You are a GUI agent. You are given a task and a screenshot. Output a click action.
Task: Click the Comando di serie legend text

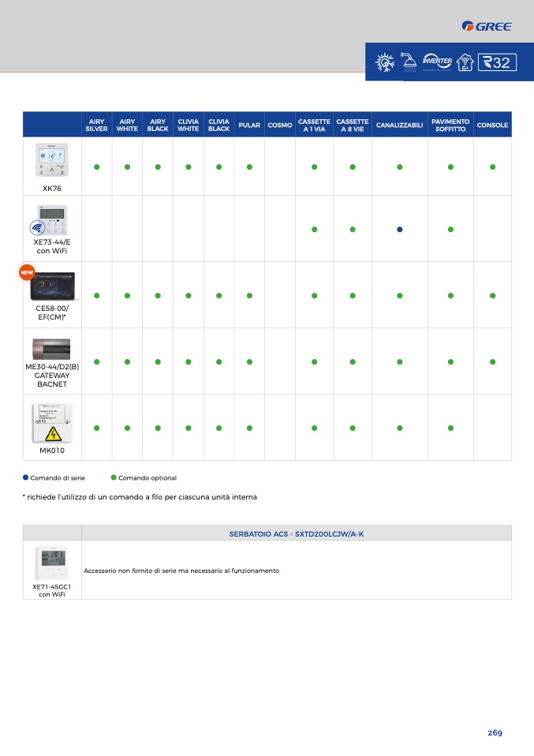coord(58,477)
